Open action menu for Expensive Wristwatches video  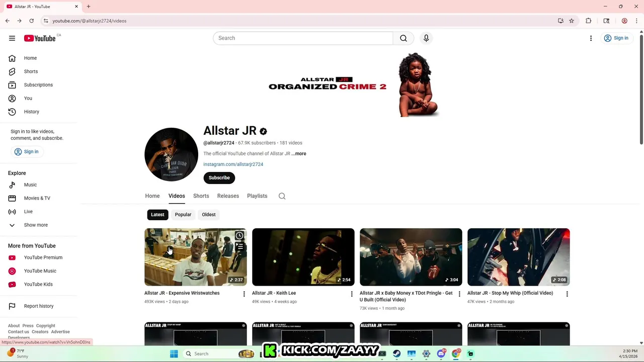point(244,294)
